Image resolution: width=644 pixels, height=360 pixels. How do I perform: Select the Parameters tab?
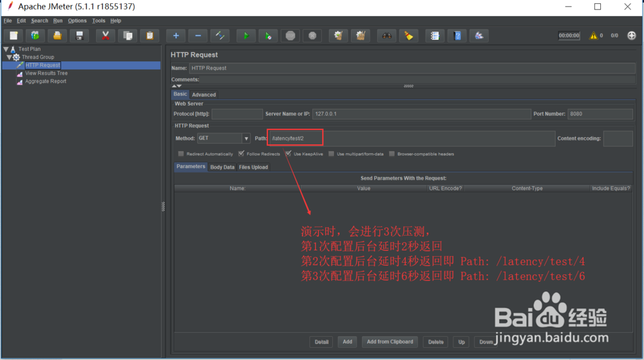coord(191,167)
